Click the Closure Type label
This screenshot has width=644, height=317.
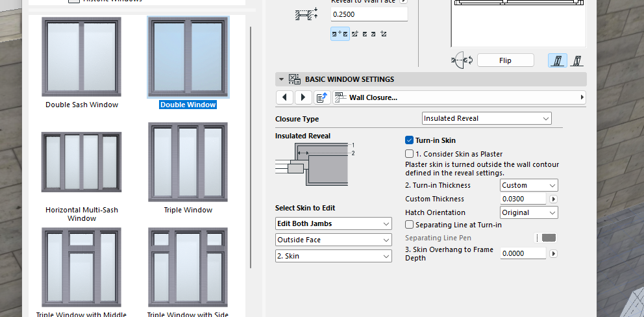[x=297, y=119]
